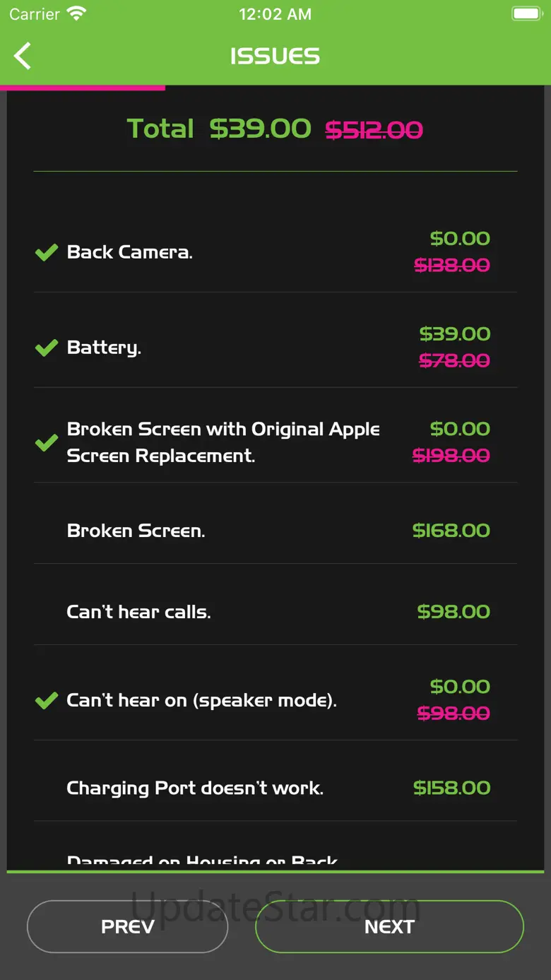Tap the $158.00 Charging Port price
This screenshot has height=980, width=551.
pos(451,789)
